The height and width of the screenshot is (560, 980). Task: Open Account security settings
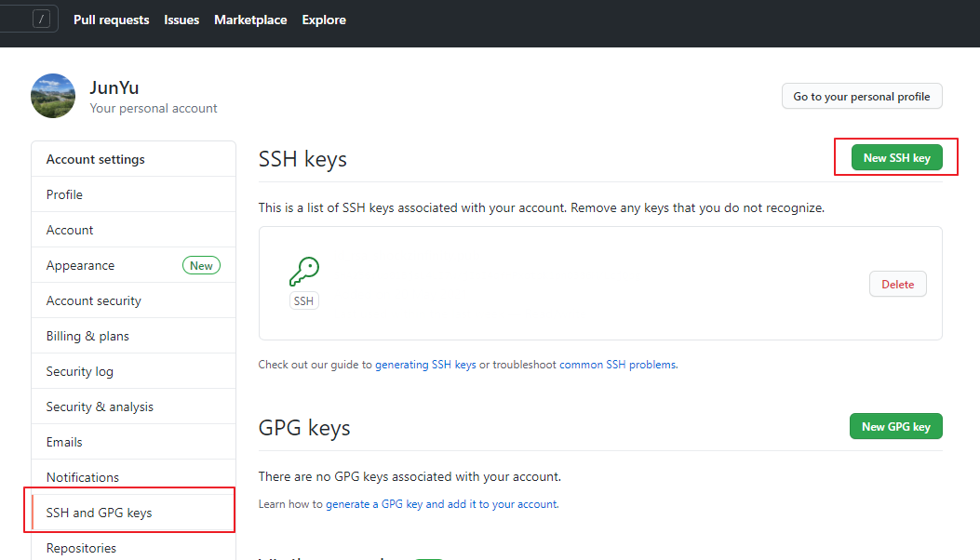coord(94,300)
